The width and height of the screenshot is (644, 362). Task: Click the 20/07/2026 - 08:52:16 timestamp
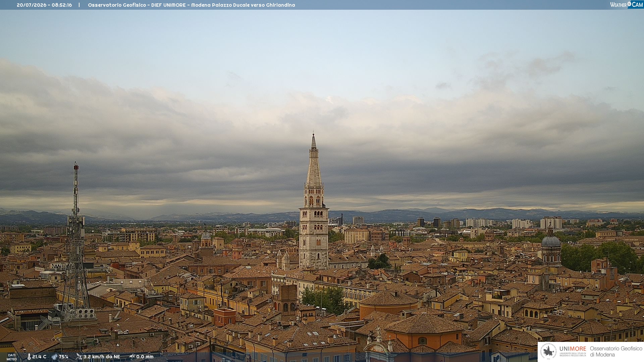44,5
